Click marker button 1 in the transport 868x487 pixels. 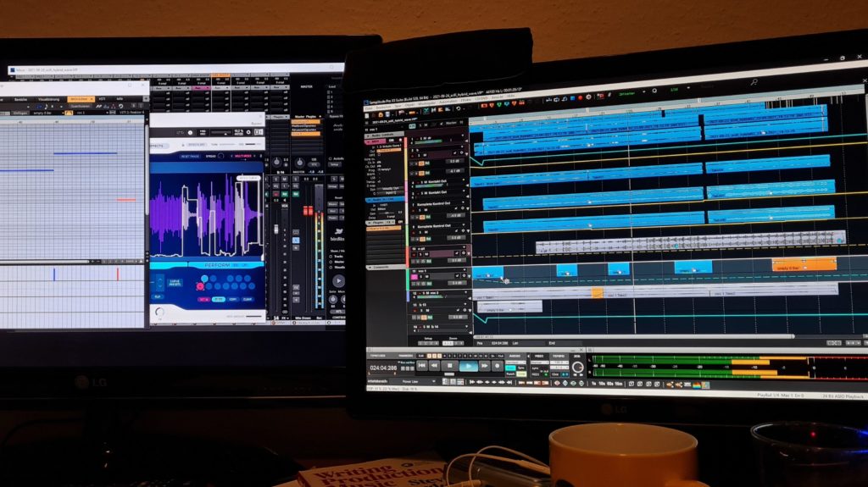(429, 356)
